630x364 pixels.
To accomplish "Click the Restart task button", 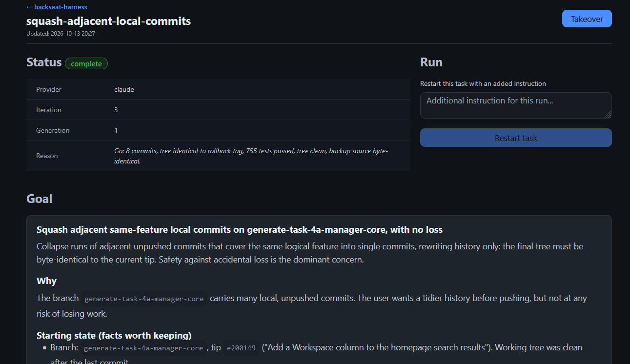I will [516, 138].
